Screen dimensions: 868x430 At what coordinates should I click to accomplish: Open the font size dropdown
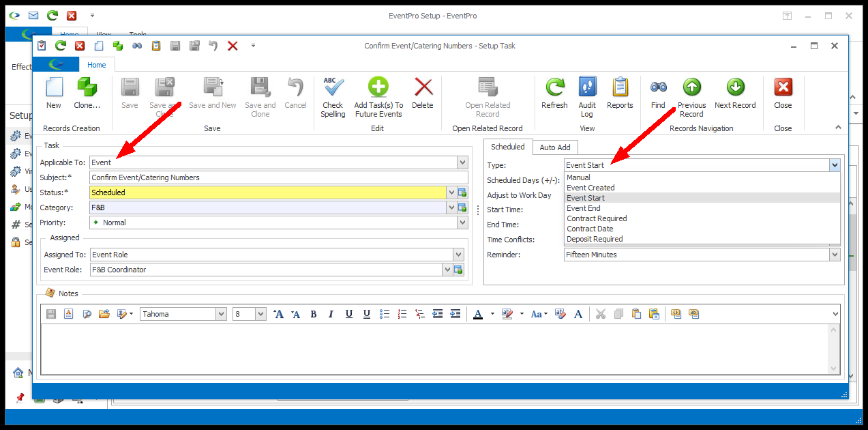pyautogui.click(x=260, y=314)
